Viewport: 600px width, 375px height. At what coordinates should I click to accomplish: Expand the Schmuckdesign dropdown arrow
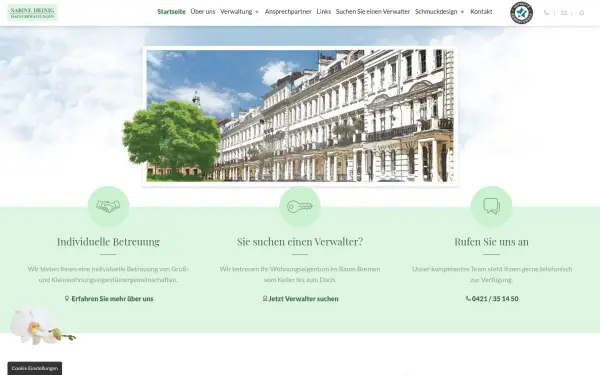click(462, 12)
